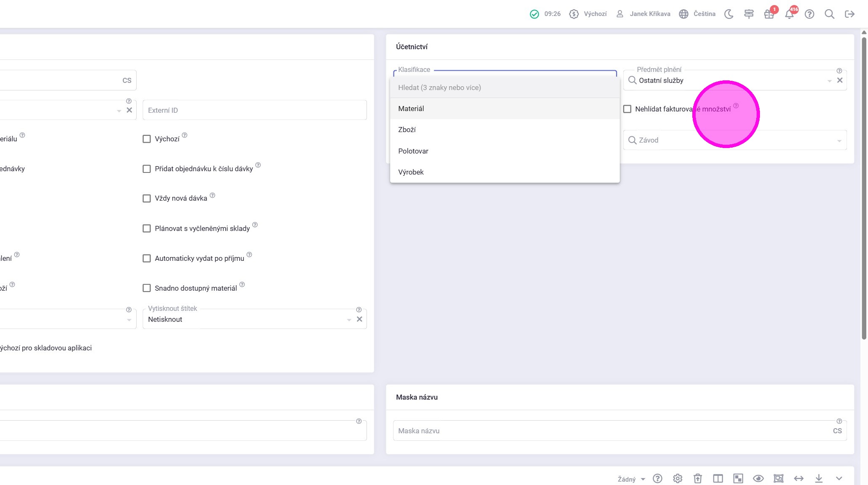Click the trash icon in bottom toolbar
868x485 pixels.
click(x=698, y=478)
